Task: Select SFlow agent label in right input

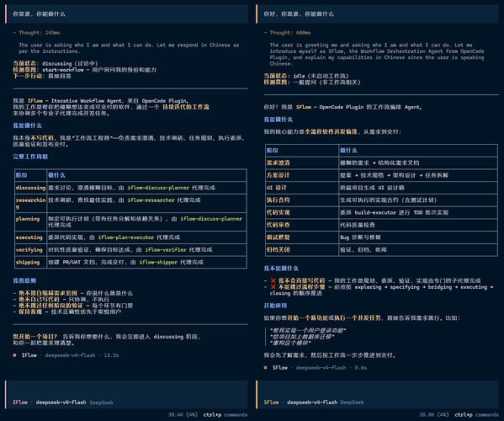Action: tap(271, 402)
